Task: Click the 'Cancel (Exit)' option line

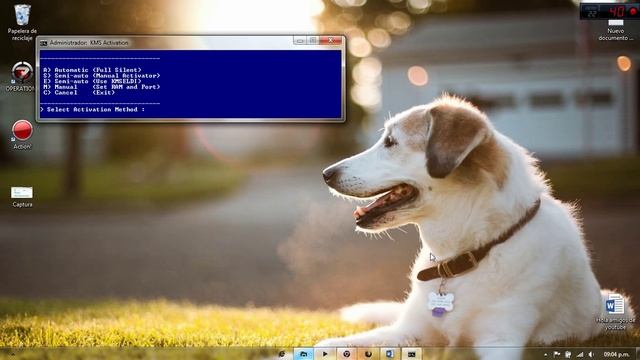Action: 79,93
